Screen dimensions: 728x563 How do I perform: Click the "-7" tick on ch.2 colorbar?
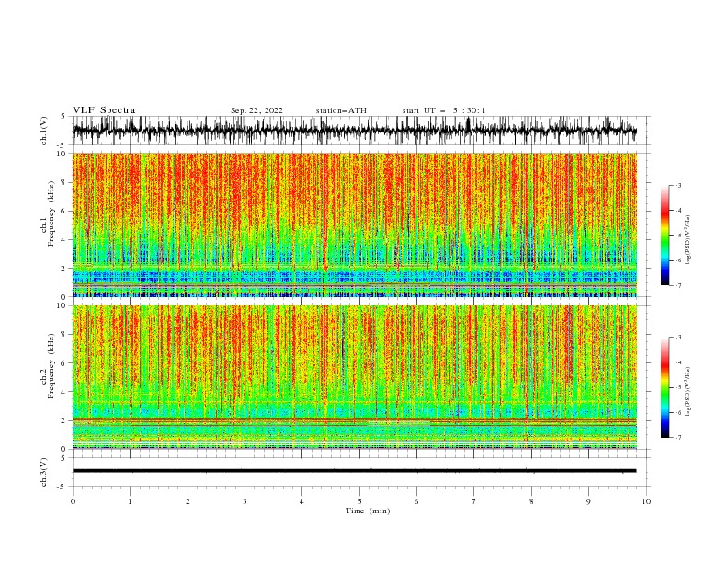(x=677, y=438)
